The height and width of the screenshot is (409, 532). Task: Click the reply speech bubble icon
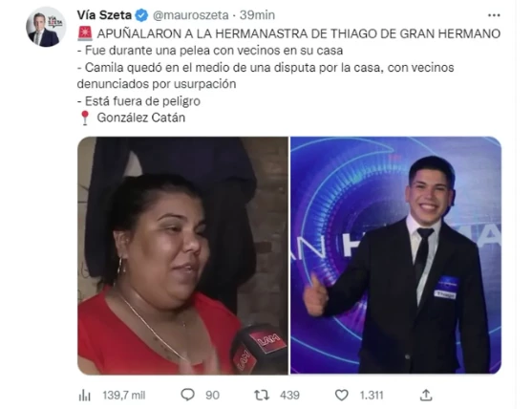coord(187,395)
